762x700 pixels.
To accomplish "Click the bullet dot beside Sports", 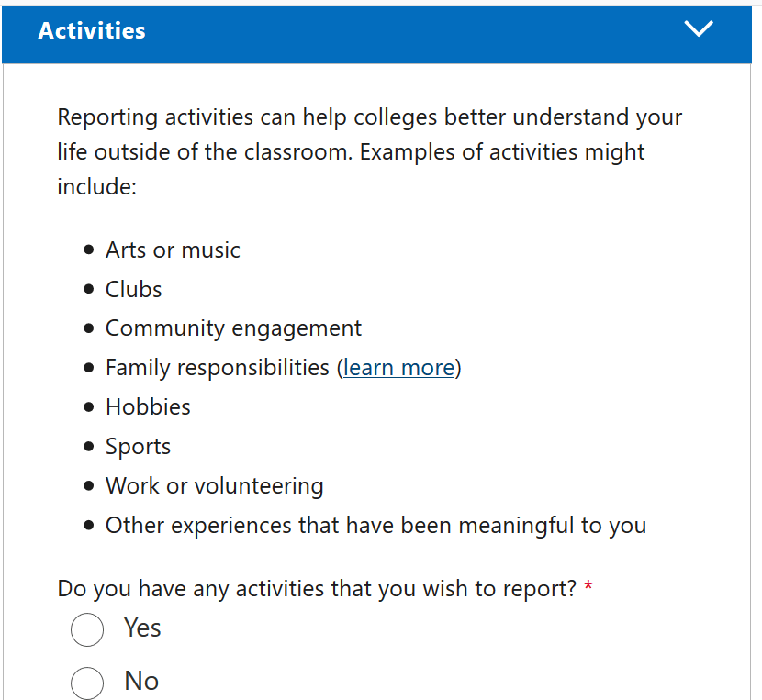I will [88, 447].
